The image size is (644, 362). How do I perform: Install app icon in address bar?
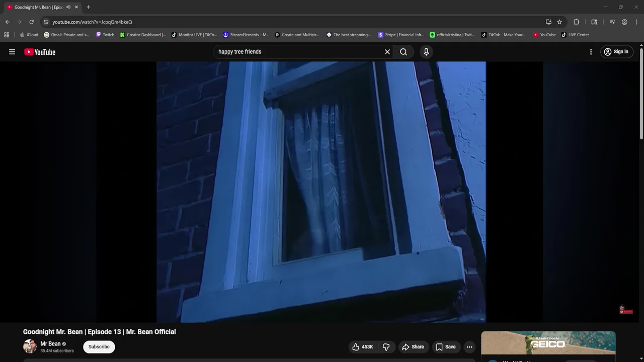click(x=548, y=22)
